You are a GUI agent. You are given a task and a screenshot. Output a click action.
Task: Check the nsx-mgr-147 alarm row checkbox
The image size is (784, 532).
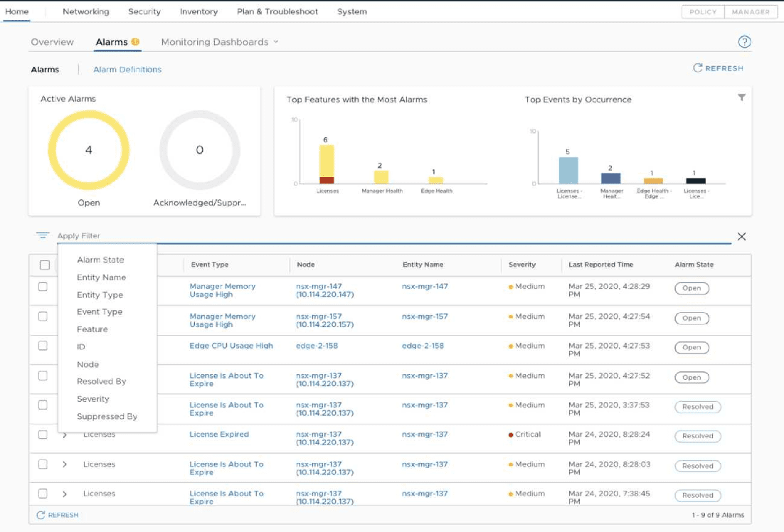(x=43, y=287)
